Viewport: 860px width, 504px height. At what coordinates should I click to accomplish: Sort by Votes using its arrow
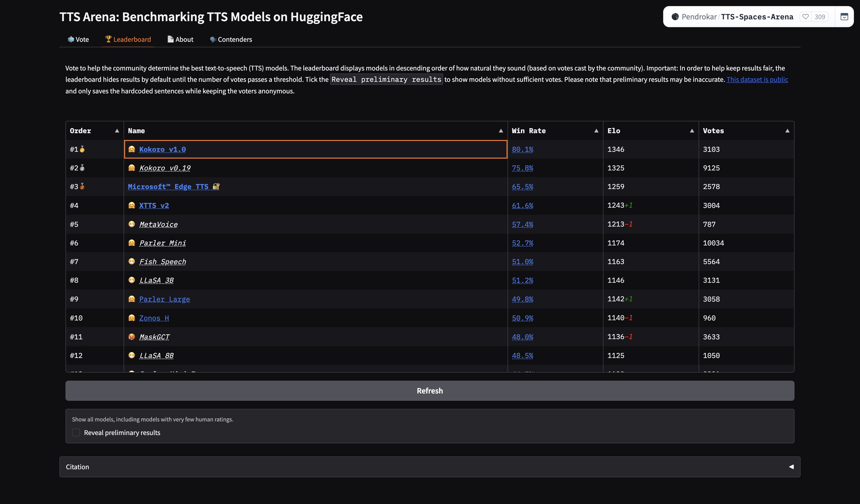(x=787, y=131)
